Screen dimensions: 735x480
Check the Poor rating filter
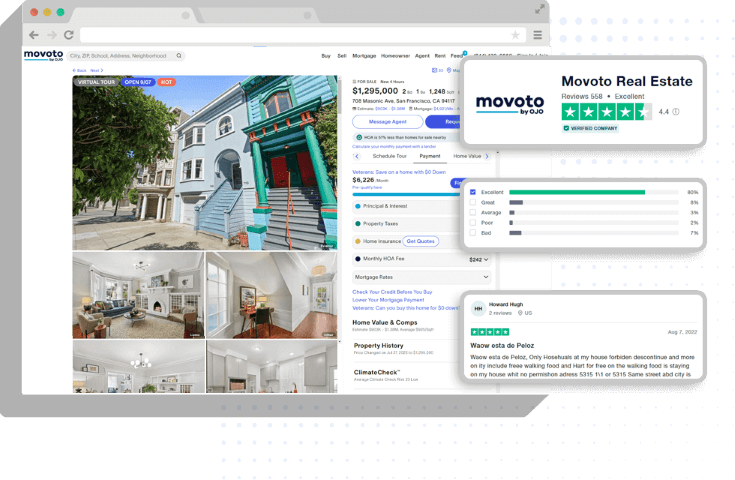[x=472, y=223]
